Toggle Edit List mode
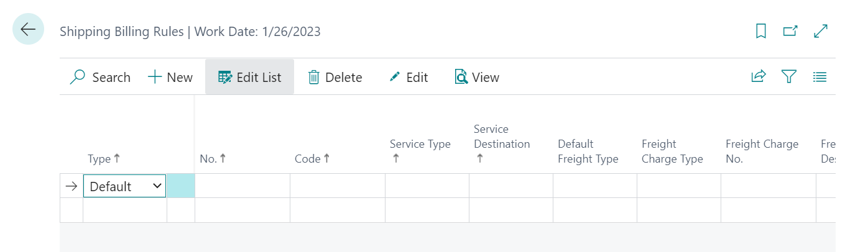The height and width of the screenshot is (252, 868). tap(249, 78)
